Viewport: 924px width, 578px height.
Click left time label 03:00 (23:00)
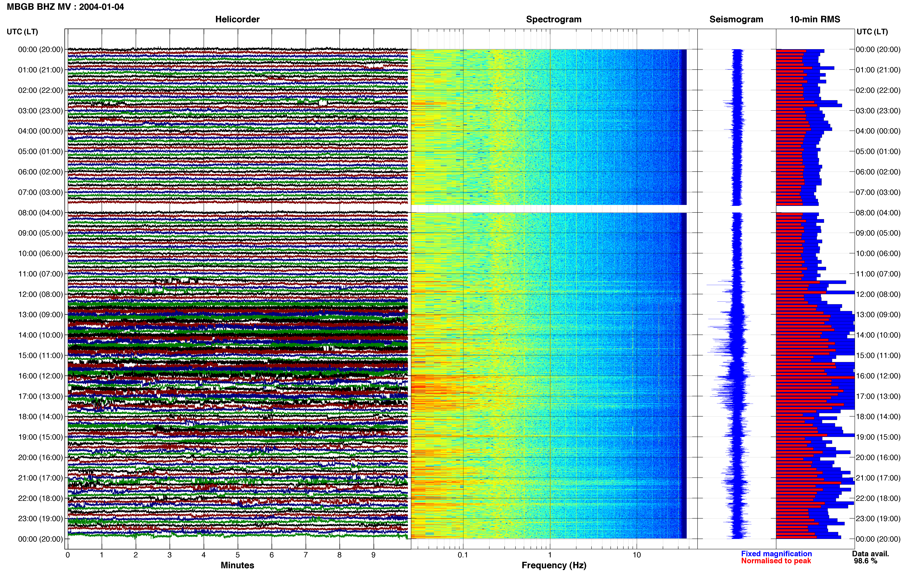point(41,111)
